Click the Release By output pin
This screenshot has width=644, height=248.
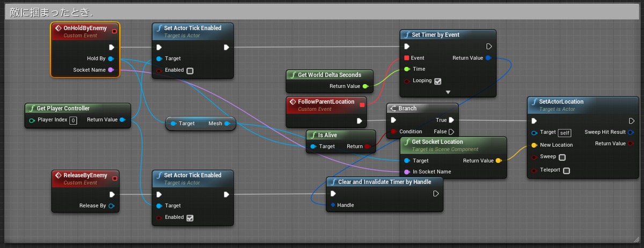(x=111, y=206)
